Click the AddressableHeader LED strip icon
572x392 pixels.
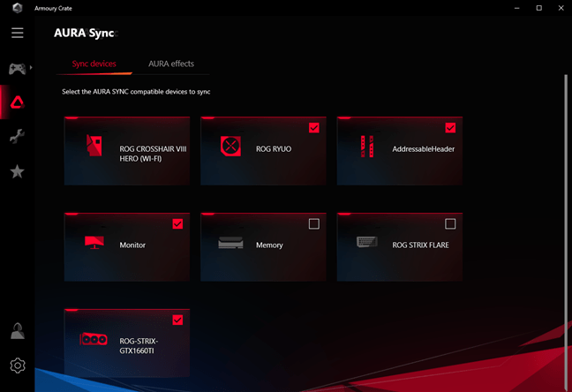tap(367, 147)
